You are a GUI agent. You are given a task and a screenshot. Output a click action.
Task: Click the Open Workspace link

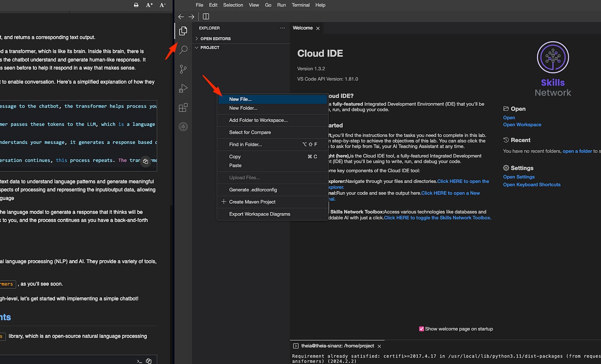(522, 125)
